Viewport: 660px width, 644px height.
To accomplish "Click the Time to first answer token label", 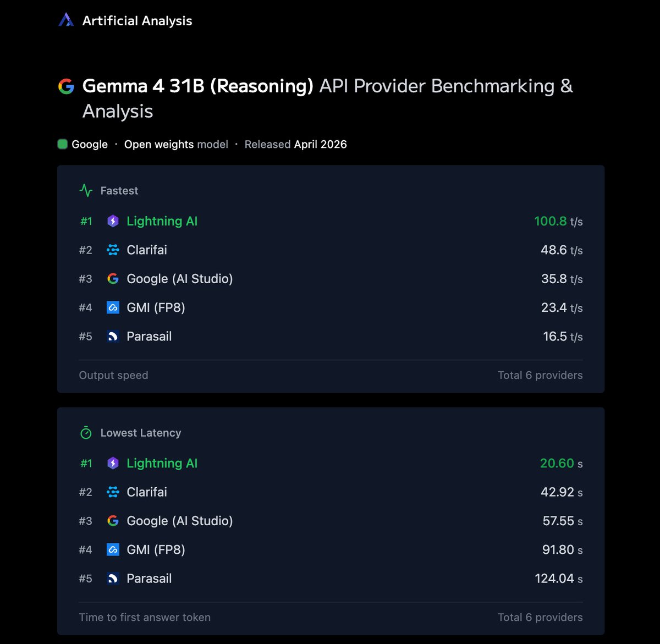I will click(145, 617).
